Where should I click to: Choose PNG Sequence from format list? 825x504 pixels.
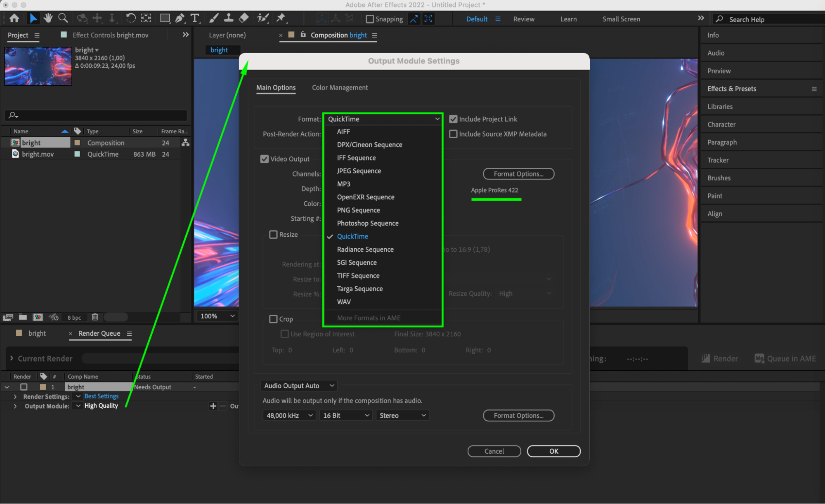click(x=358, y=210)
